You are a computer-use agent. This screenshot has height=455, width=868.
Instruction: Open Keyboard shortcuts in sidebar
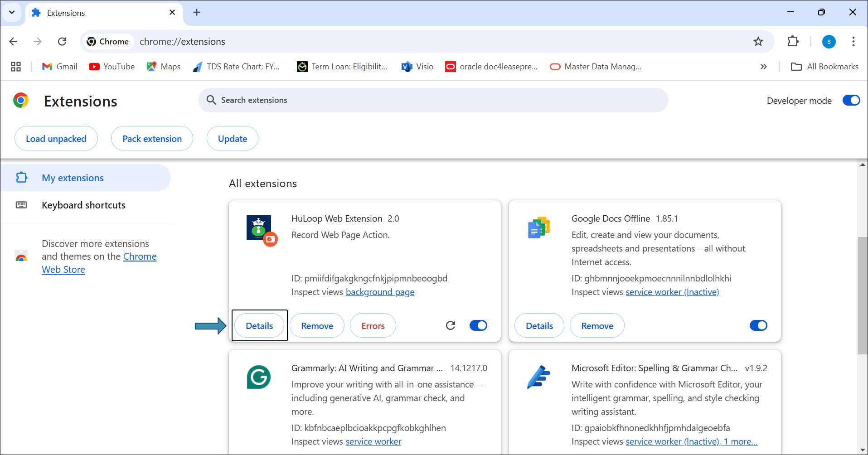pyautogui.click(x=85, y=205)
